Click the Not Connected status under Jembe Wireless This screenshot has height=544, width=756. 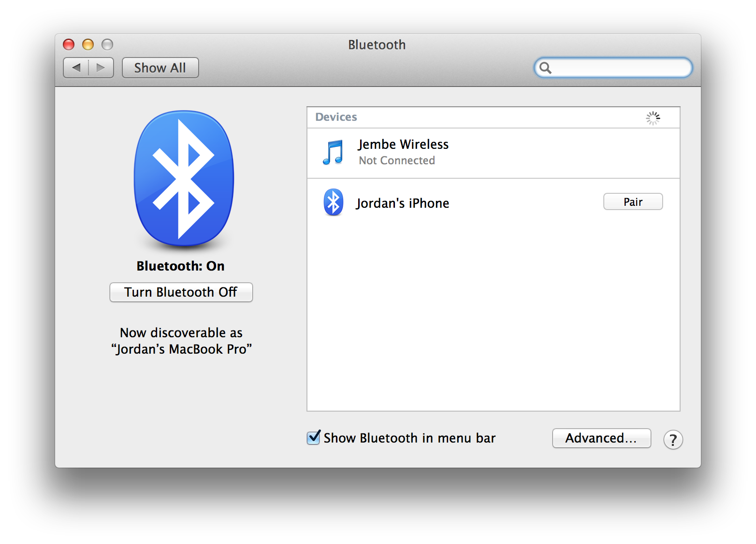[396, 160]
